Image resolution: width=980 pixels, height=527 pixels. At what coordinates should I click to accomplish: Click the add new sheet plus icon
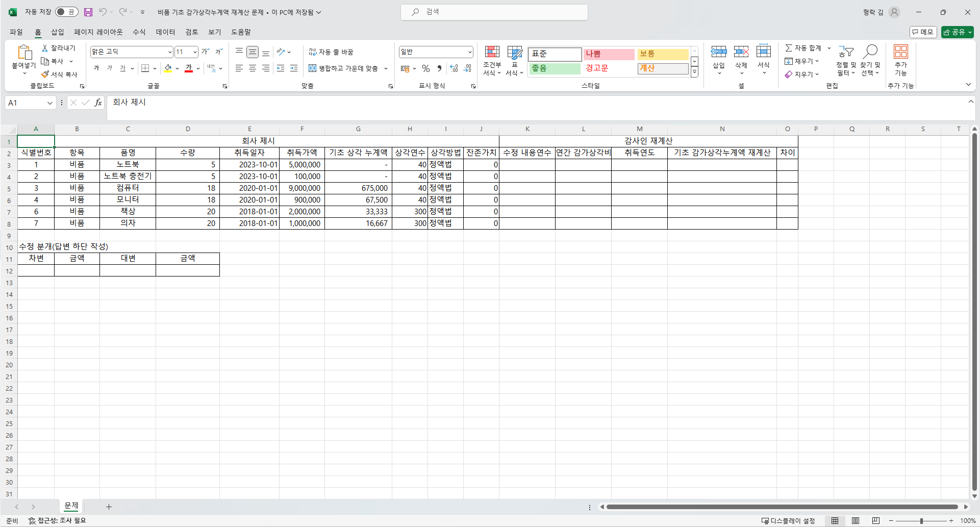[x=109, y=507]
